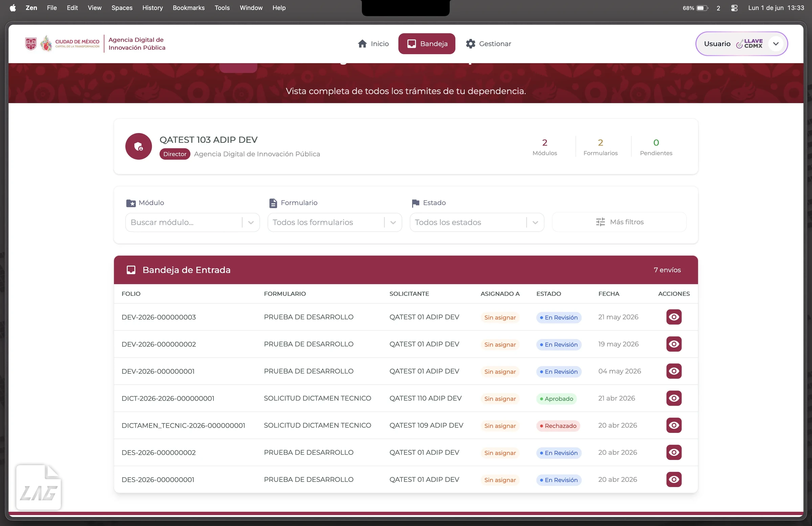812x526 pixels.
Task: Click the Módulo folder star icon
Action: (131, 203)
